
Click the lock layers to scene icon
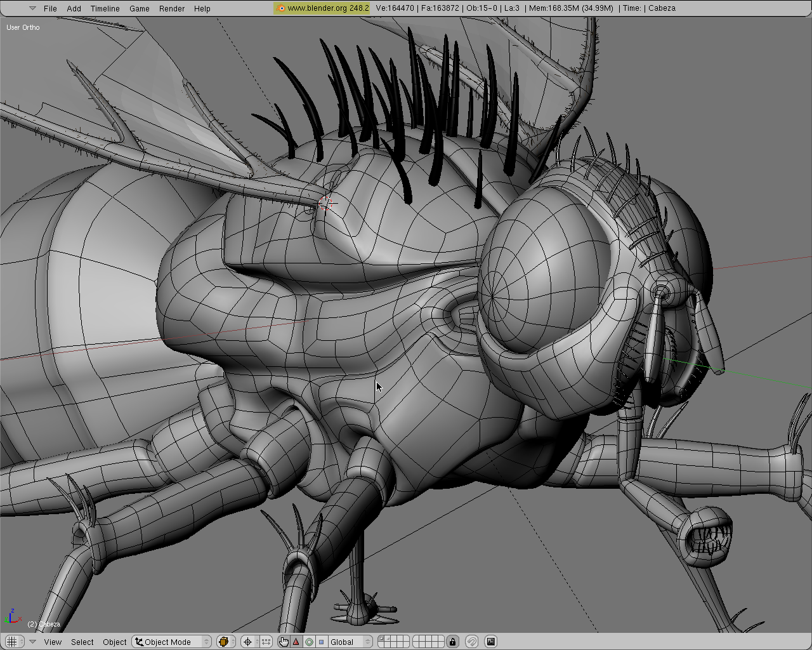452,642
